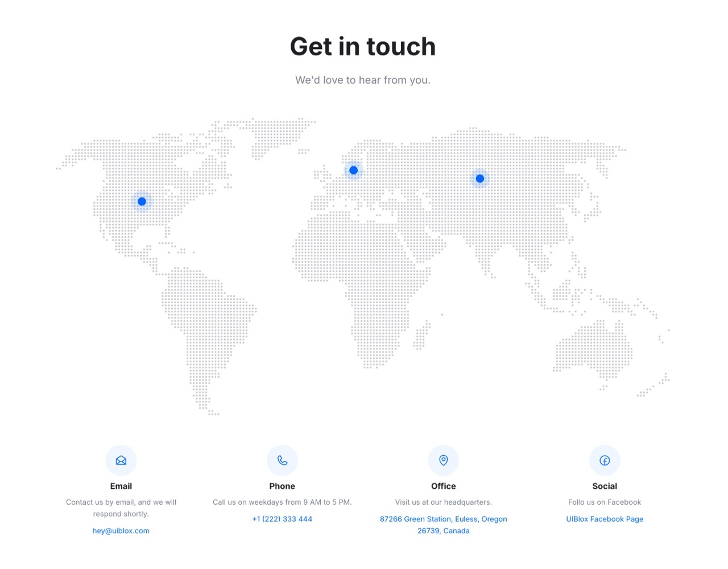Visit the UIBlox Facebook Page link

tap(605, 519)
